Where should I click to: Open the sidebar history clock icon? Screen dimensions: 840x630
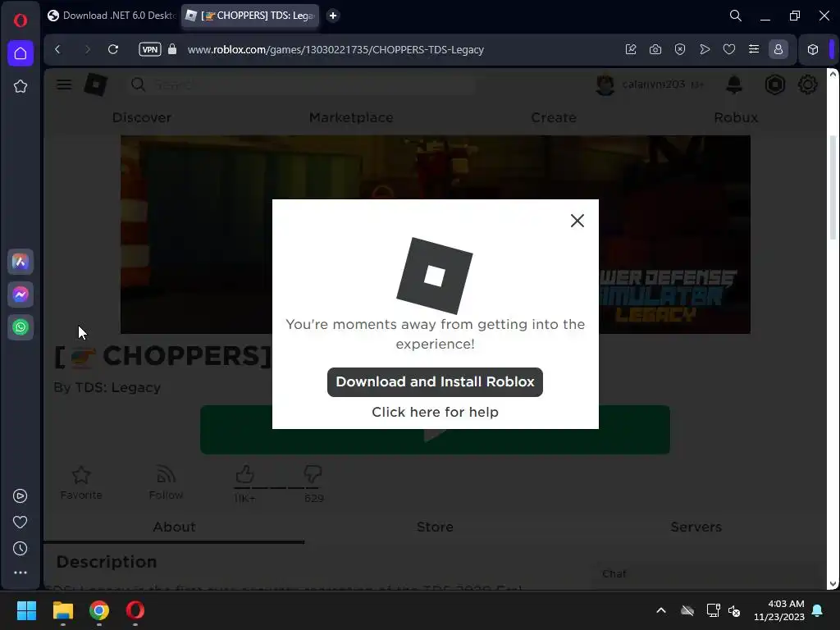[x=21, y=549]
